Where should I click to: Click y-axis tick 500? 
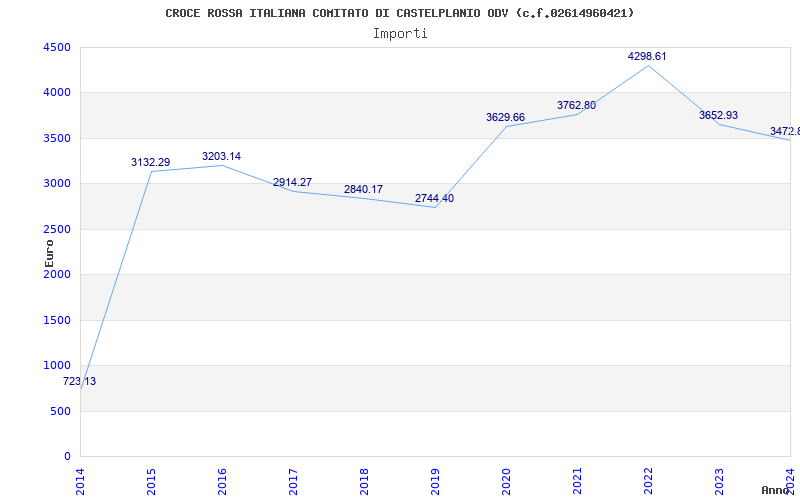click(61, 411)
